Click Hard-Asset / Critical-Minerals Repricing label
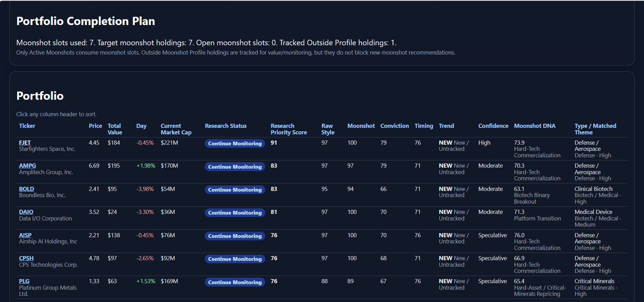The height and width of the screenshot is (302, 644). tap(540, 291)
